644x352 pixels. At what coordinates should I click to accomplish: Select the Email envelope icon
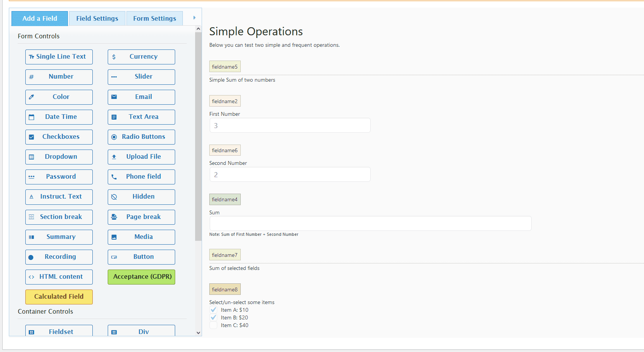tap(114, 97)
